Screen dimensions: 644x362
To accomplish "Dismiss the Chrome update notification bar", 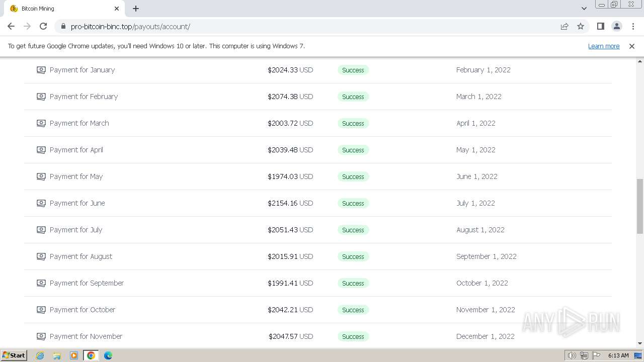I will point(632,46).
